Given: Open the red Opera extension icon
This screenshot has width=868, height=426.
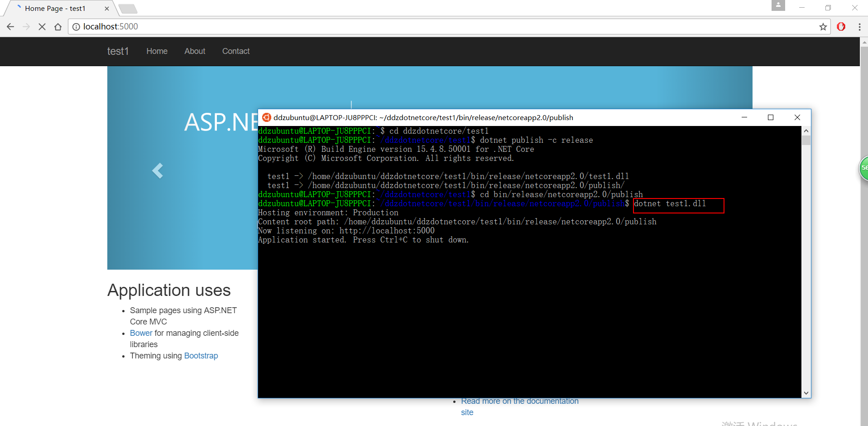Looking at the screenshot, I should (841, 27).
